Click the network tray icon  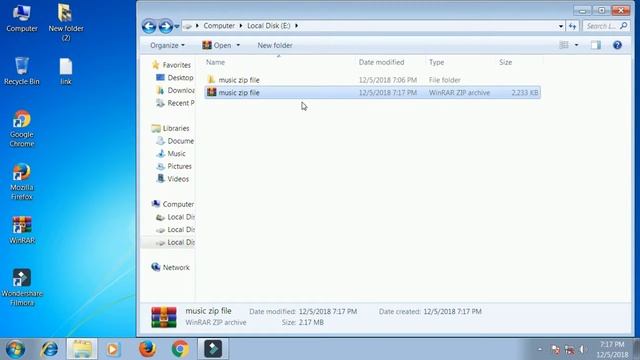[569, 350]
